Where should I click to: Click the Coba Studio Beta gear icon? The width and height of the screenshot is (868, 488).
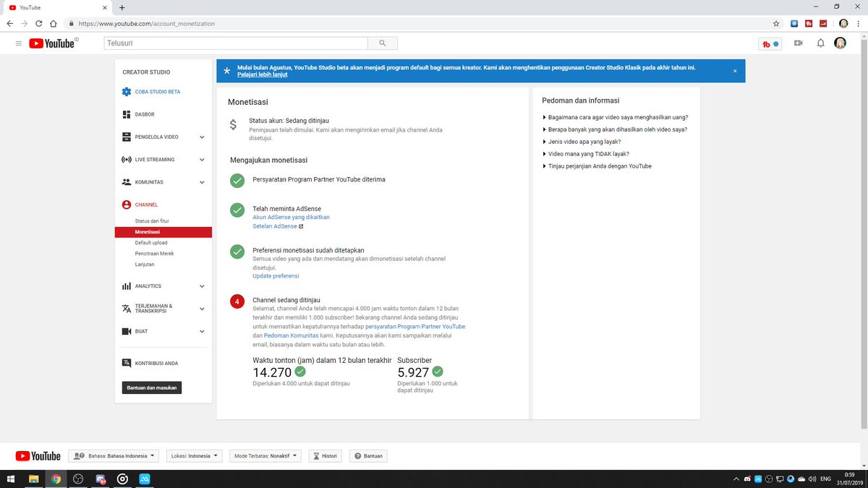[127, 92]
